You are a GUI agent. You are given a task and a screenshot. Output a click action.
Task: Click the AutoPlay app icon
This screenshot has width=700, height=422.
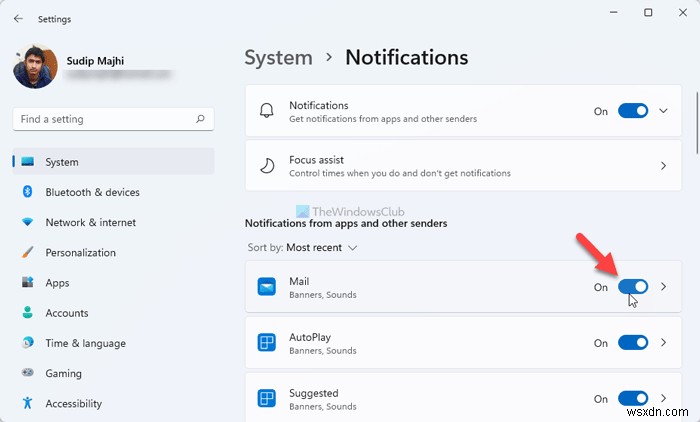[x=267, y=343]
